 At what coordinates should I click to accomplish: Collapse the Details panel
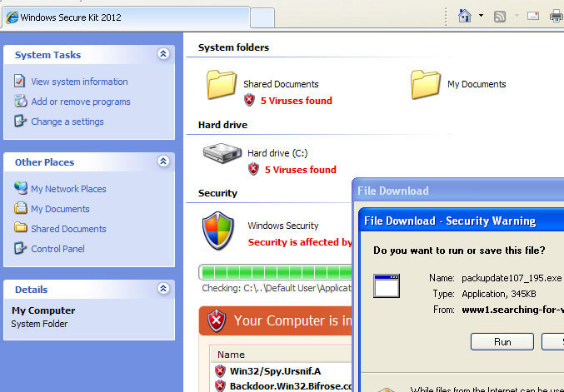(x=163, y=288)
